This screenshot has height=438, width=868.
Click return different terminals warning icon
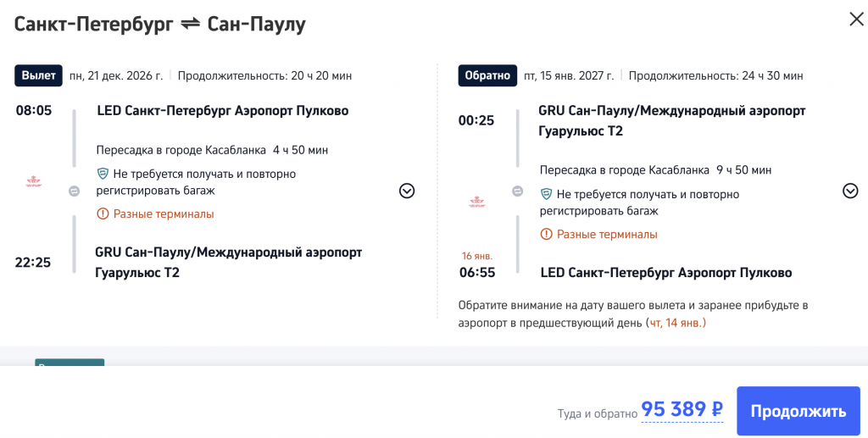pyautogui.click(x=546, y=235)
